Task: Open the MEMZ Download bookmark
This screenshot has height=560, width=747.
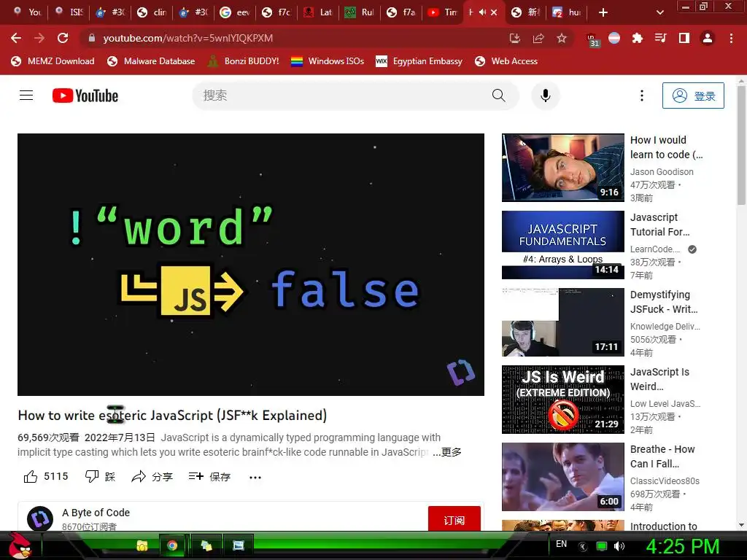Action: [x=53, y=61]
